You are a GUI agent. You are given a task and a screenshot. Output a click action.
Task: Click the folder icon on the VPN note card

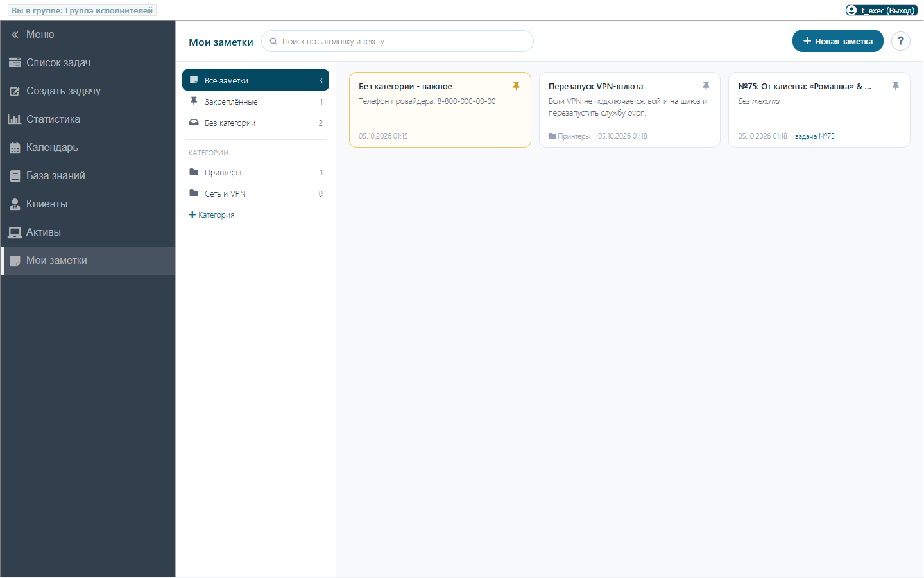[x=552, y=136]
